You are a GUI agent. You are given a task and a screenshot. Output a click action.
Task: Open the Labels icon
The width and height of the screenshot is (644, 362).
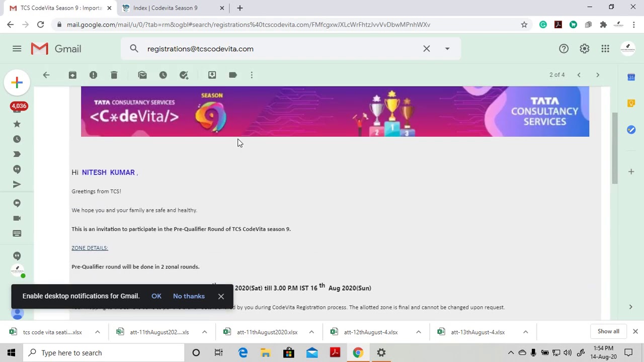point(232,75)
